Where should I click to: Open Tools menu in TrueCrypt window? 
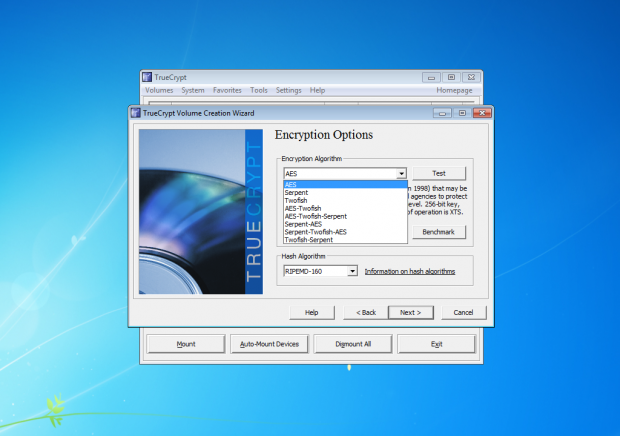pyautogui.click(x=259, y=90)
